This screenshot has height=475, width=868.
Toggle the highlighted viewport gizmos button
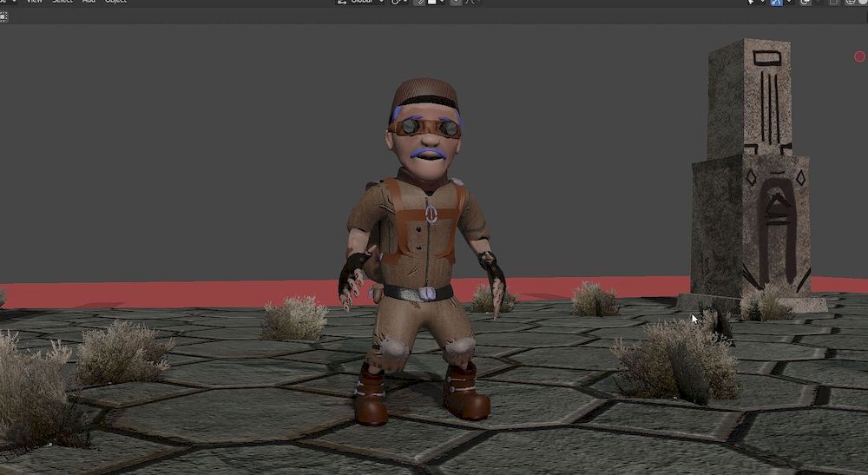pyautogui.click(x=777, y=2)
